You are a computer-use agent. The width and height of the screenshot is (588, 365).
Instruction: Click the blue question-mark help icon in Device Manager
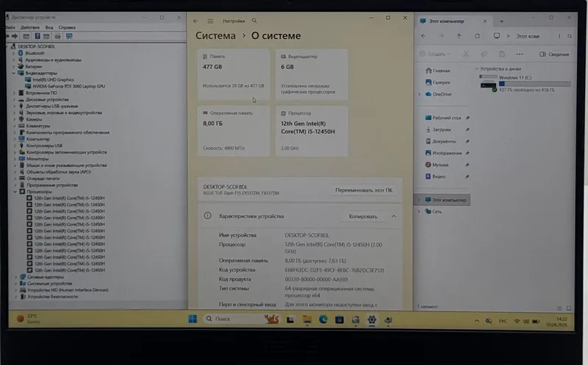pyautogui.click(x=37, y=36)
